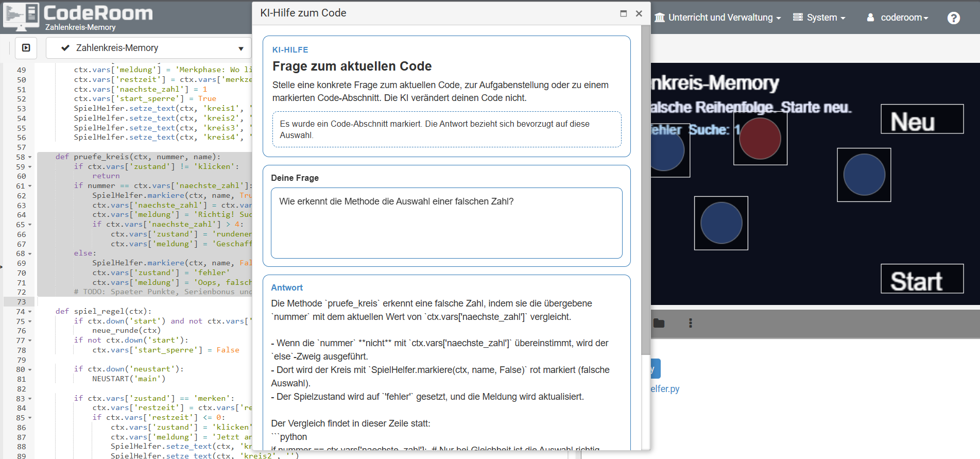Click the NEUSTART('main') code line
This screenshot has height=459, width=980.
pyautogui.click(x=129, y=379)
